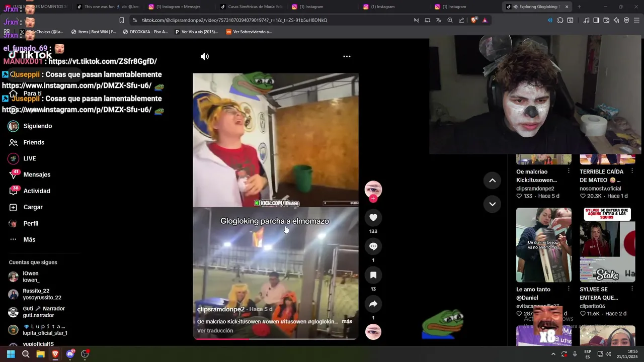The image size is (644, 362).
Task: Save the video with the bookmark icon
Action: 373,275
